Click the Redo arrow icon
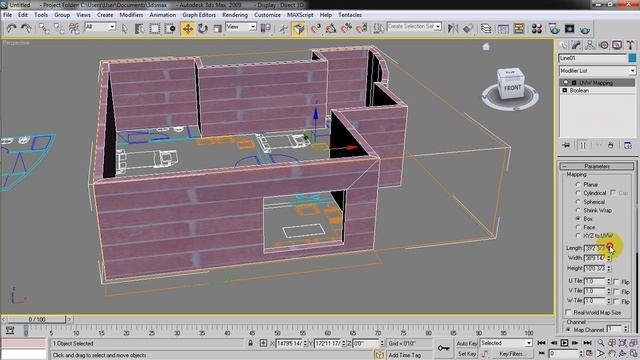The height and width of the screenshot is (360, 640). click(x=26, y=28)
